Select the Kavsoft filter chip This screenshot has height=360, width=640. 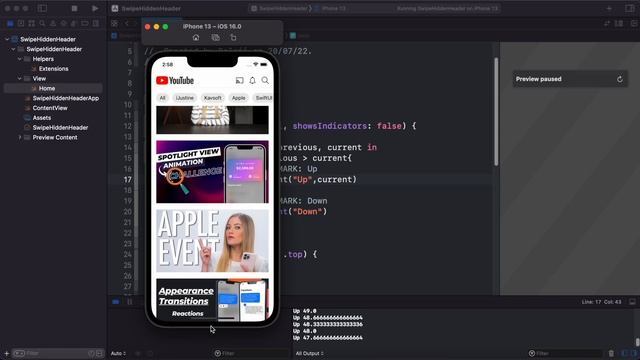click(213, 98)
